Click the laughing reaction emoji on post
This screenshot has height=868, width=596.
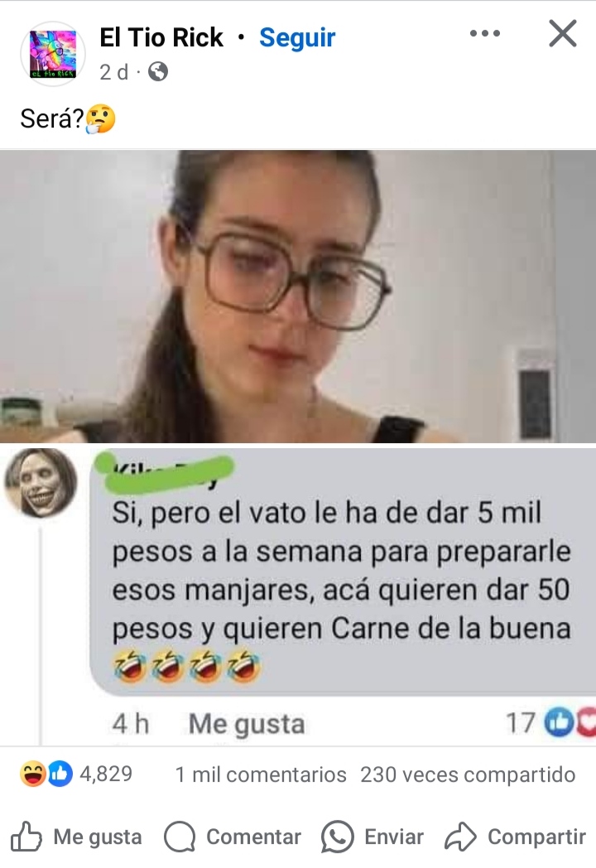point(32,774)
